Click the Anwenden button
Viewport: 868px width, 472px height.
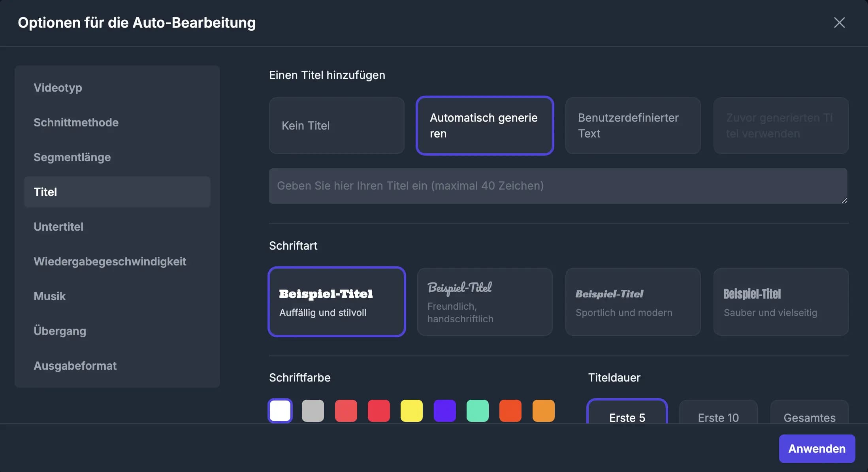[817, 448]
